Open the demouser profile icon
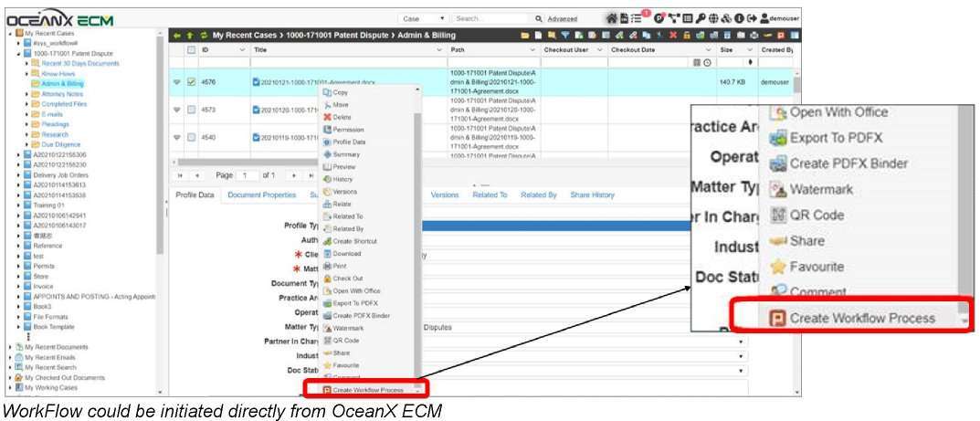This screenshot has width=980, height=421. point(765,19)
